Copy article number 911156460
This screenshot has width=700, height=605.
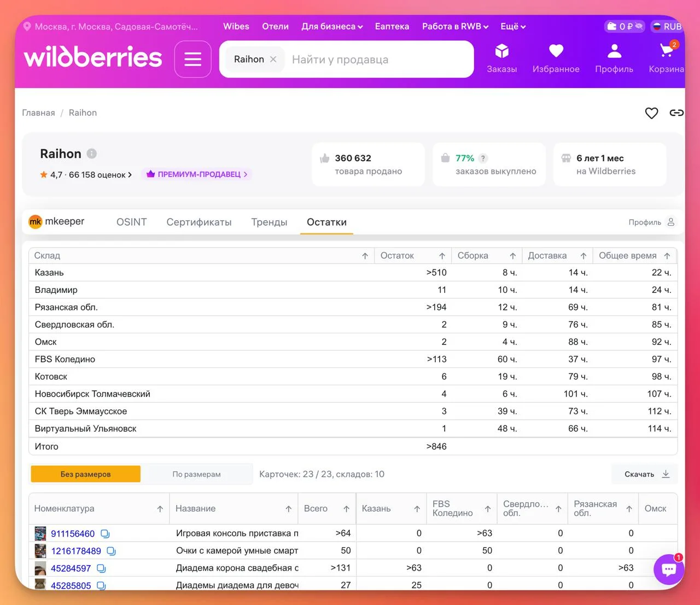105,534
